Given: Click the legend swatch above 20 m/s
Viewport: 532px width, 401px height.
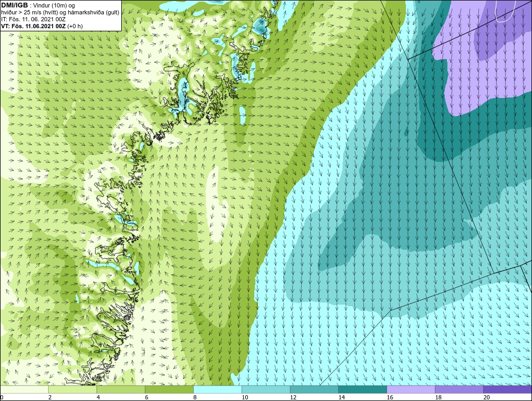Looking at the screenshot, I should pos(508,389).
